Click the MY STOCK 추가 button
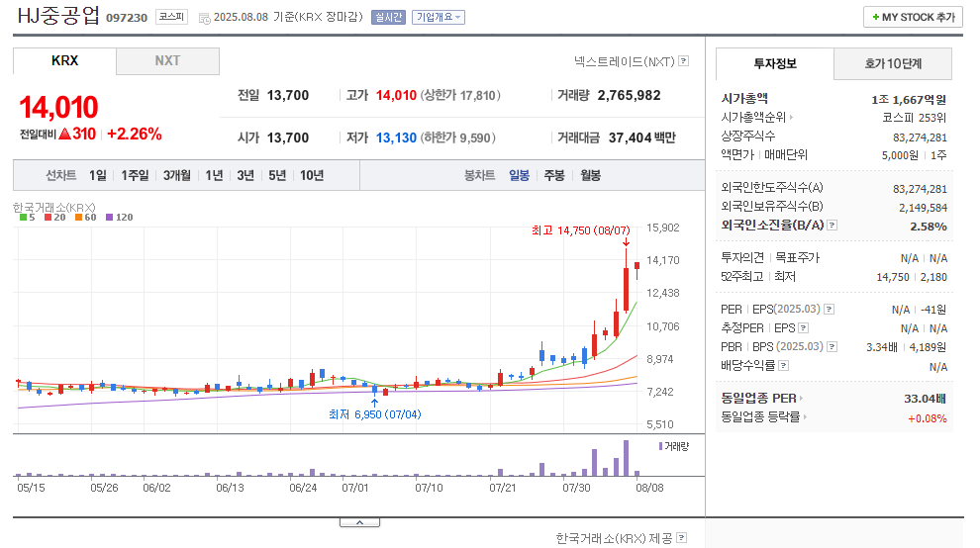The height and width of the screenshot is (548, 980). [x=913, y=18]
